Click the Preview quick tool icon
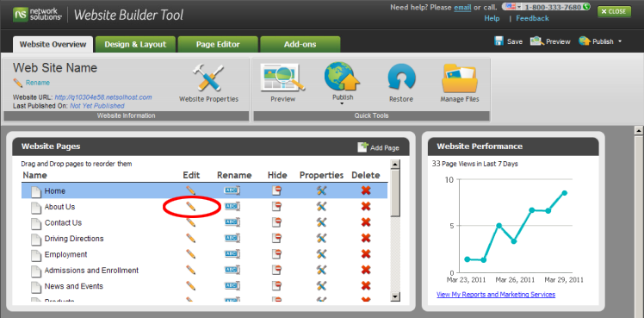This screenshot has width=644, height=318. [282, 78]
